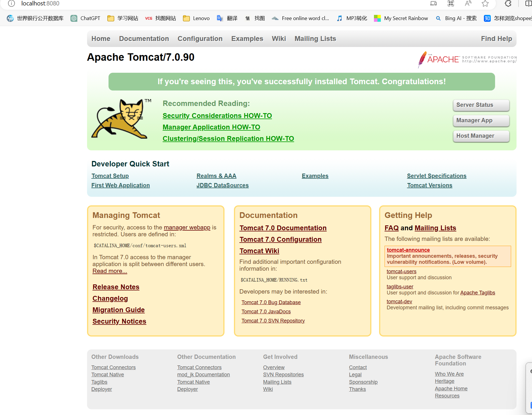
Task: Click the Manager App button
Action: [x=481, y=121]
